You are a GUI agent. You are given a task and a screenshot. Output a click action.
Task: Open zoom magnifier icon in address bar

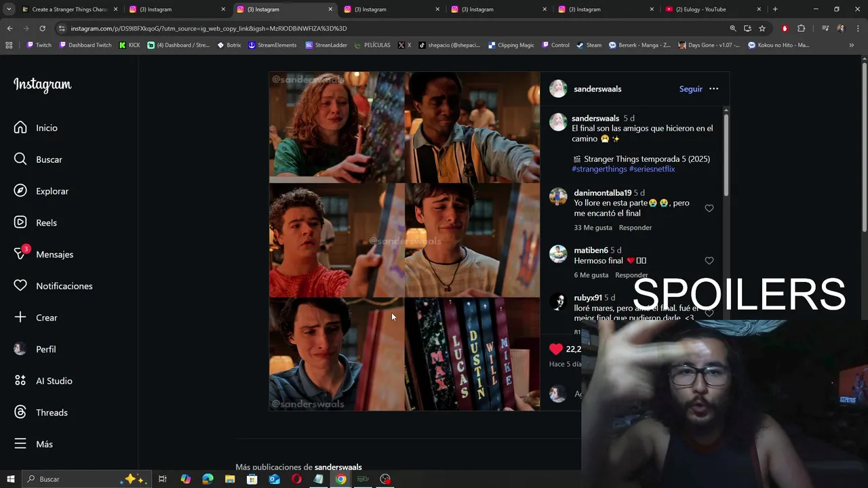pyautogui.click(x=732, y=28)
